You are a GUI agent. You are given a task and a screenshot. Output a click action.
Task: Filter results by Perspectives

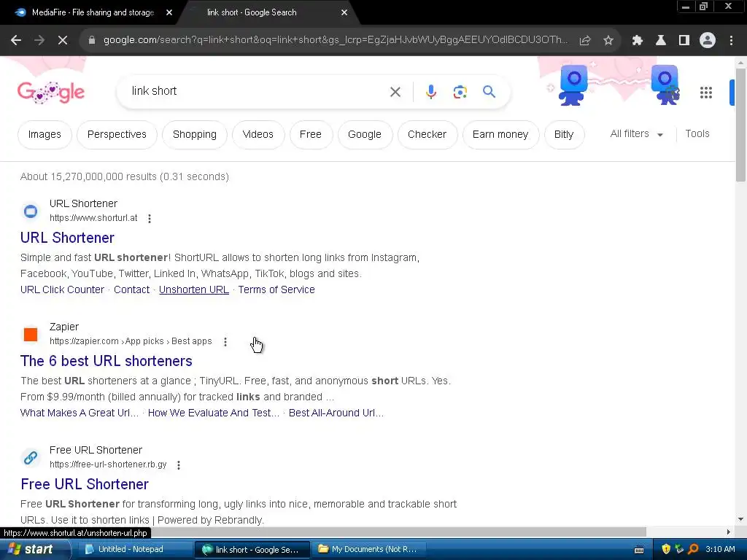pos(117,135)
